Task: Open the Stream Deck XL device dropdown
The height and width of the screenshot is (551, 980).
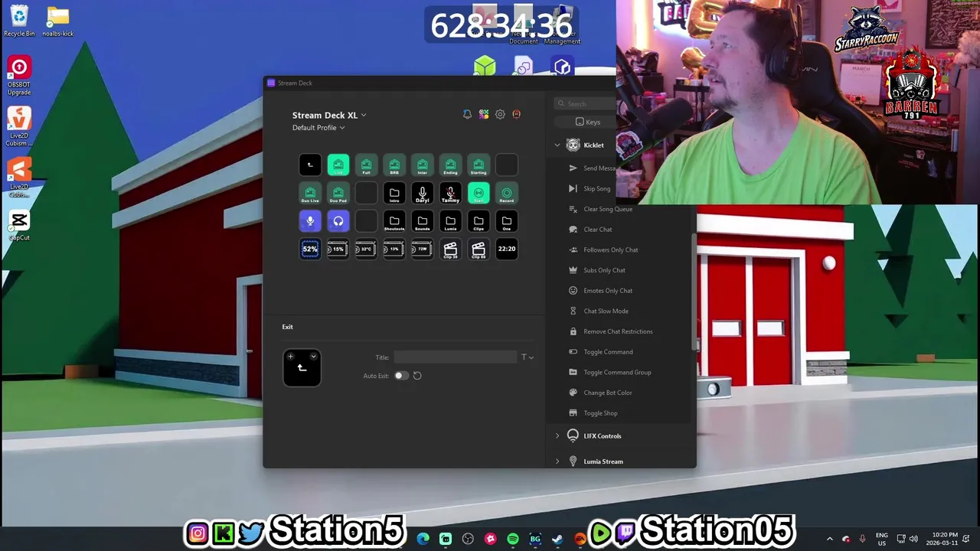Action: 329,116
